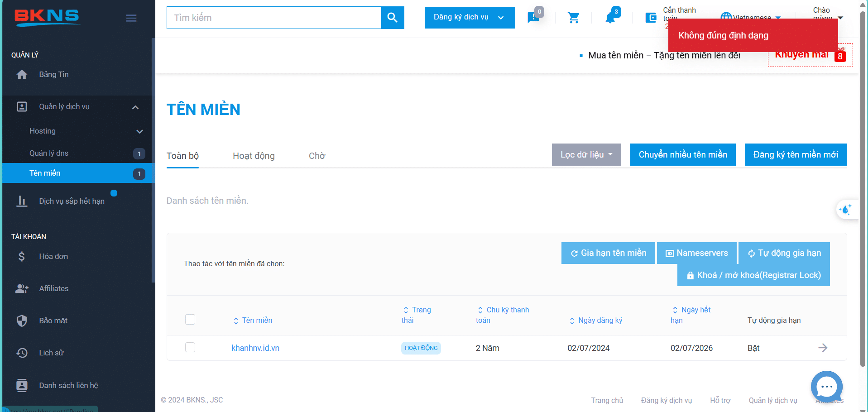Click the vertical page scrollbar
The height and width of the screenshot is (412, 868).
[863, 204]
